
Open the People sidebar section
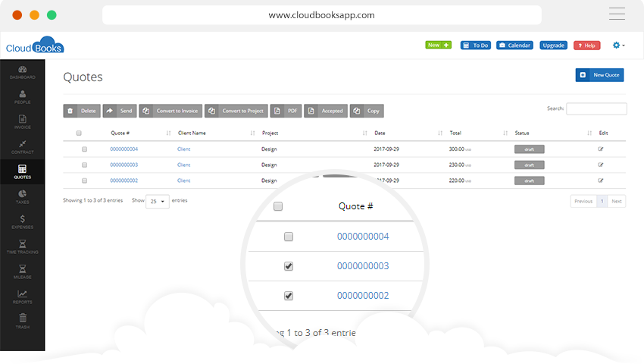tap(22, 97)
